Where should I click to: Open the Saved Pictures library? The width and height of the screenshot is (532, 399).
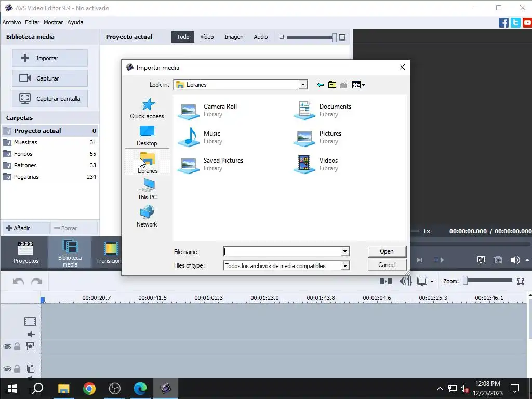(x=210, y=164)
